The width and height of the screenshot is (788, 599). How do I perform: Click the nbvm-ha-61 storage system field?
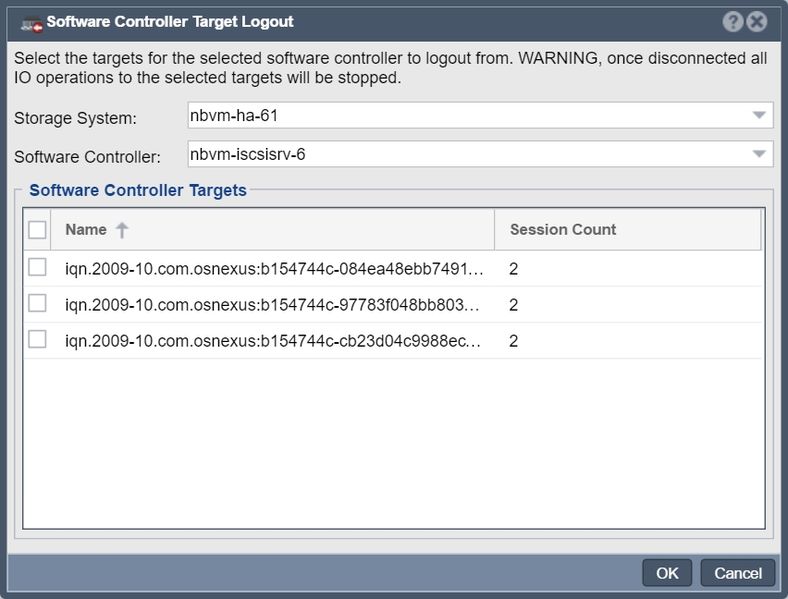tap(480, 115)
